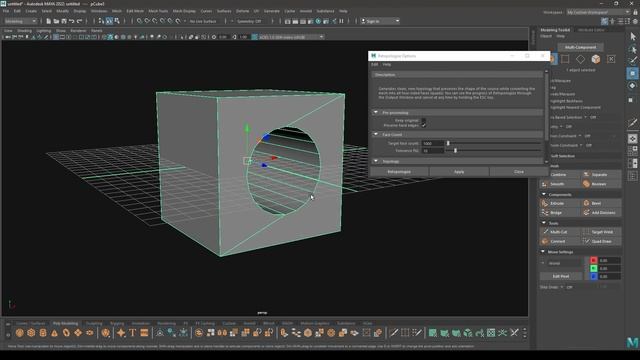The image size is (640, 360).
Task: Collapse the Topology section arrow
Action: point(376,161)
